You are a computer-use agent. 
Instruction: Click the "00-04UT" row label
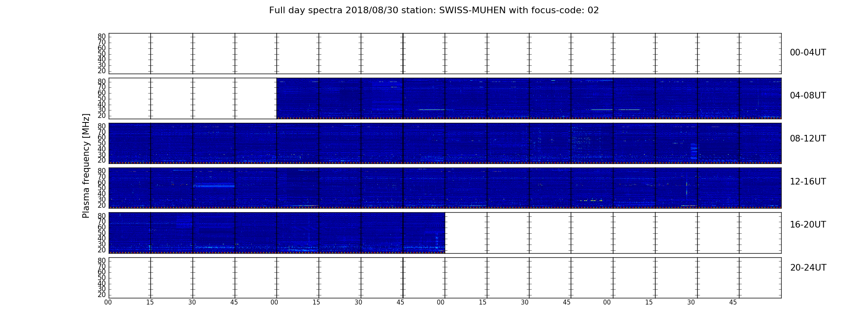(808, 53)
